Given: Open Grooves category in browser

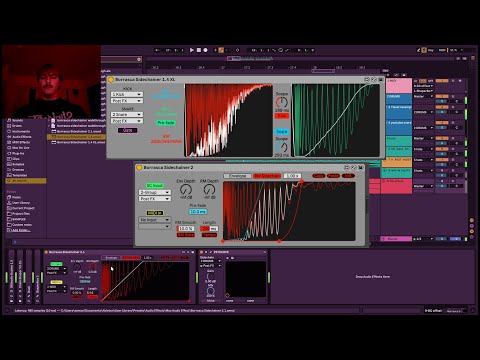Looking at the screenshot, I should coord(16,170).
